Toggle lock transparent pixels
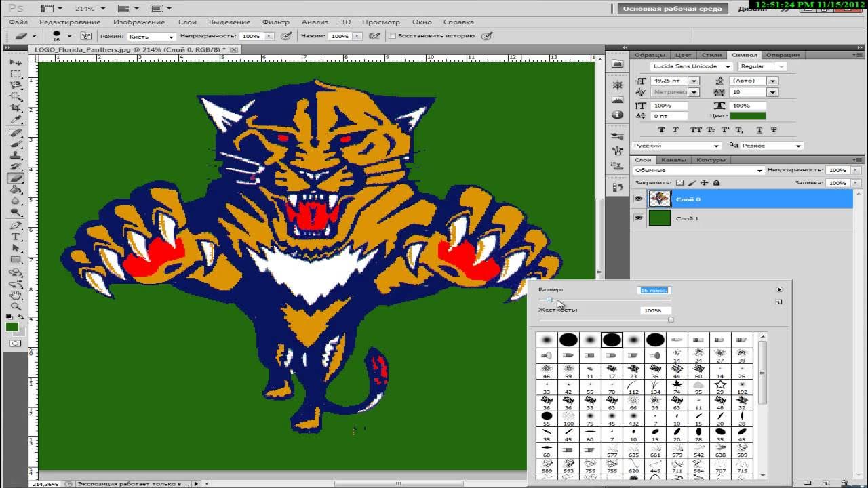This screenshot has width=868, height=488. point(680,183)
